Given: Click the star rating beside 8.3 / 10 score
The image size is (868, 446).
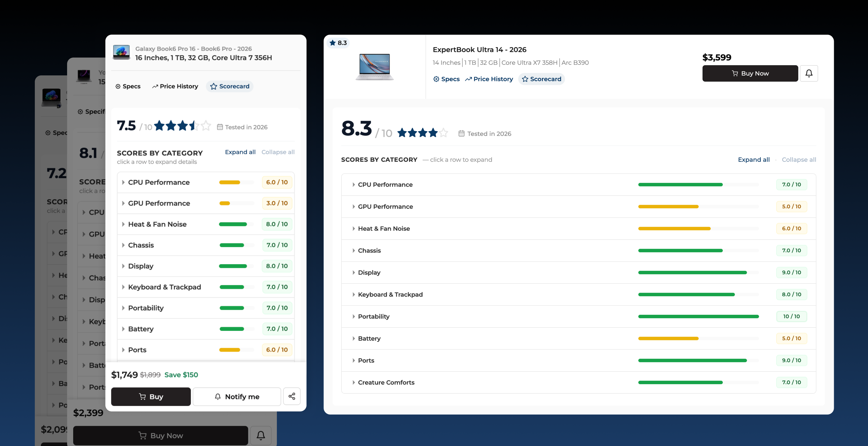Looking at the screenshot, I should 423,133.
